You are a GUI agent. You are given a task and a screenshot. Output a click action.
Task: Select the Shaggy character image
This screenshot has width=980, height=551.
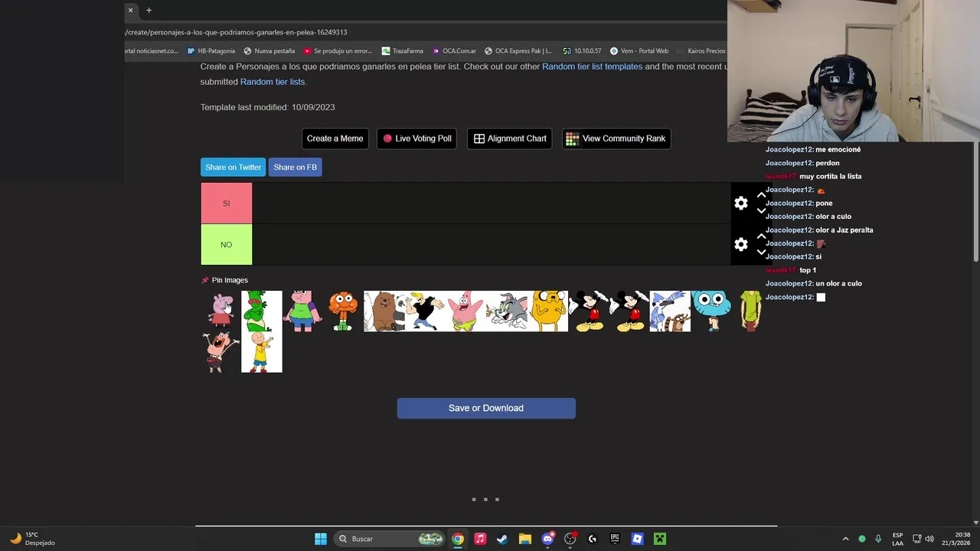point(751,311)
